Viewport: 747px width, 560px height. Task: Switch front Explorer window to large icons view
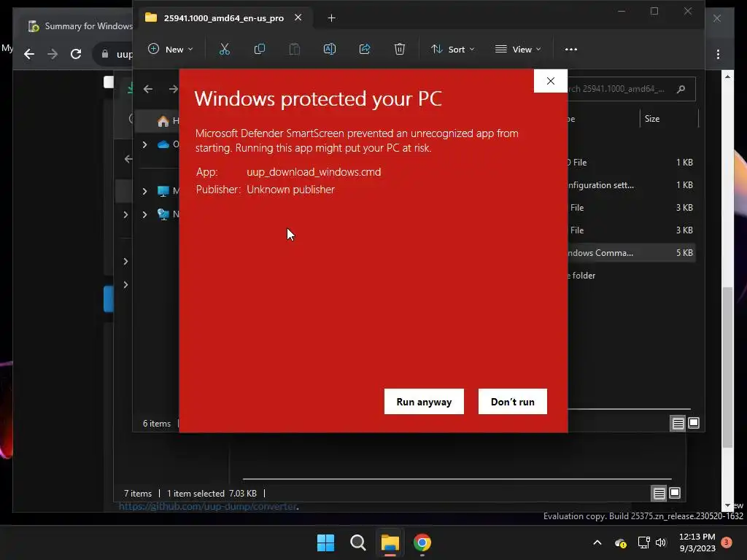coord(694,423)
